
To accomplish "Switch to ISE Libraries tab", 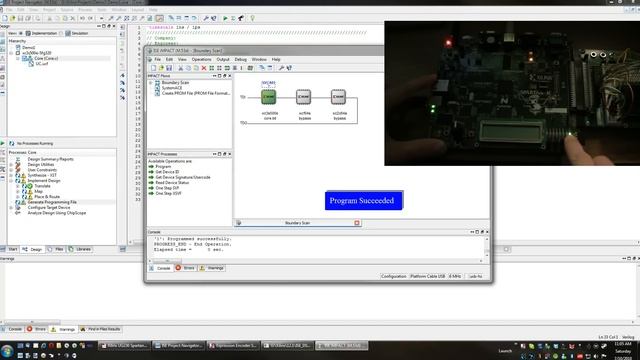I will point(80,249).
